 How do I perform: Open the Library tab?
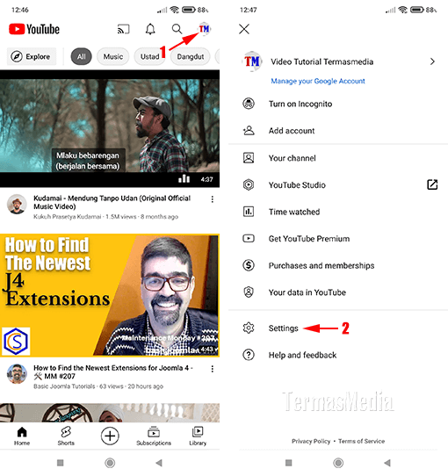[x=198, y=436]
